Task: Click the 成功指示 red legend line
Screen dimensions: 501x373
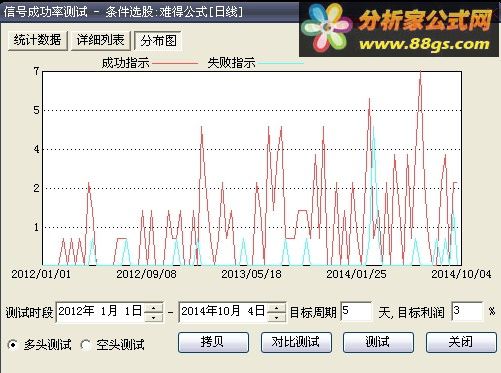Action: [x=175, y=63]
